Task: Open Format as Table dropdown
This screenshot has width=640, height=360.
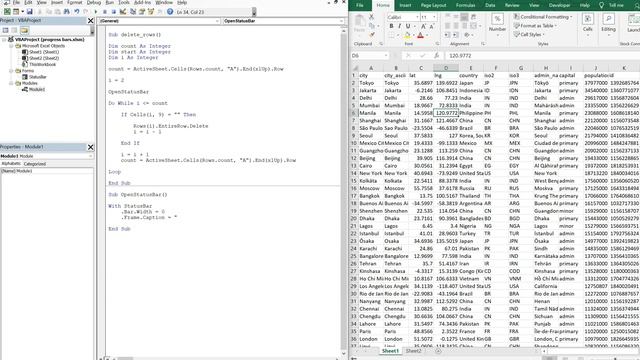Action: (x=535, y=26)
